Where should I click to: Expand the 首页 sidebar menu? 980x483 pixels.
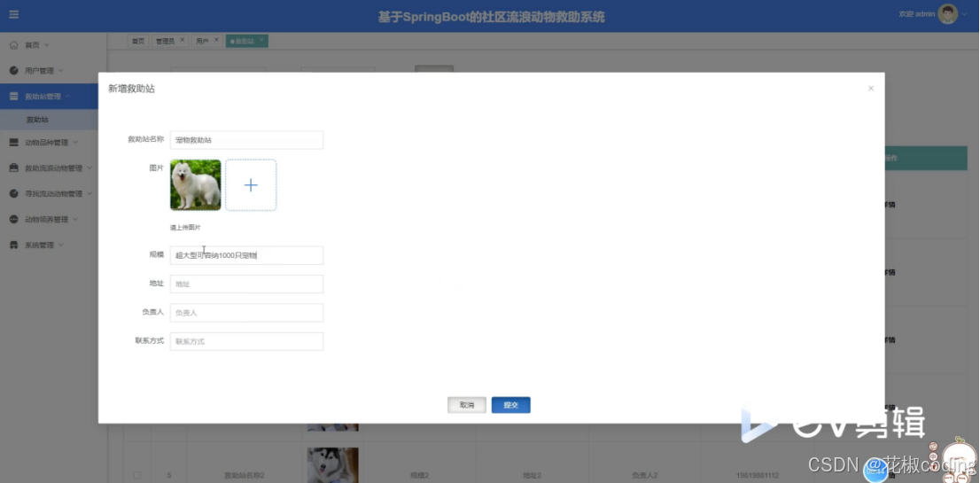[47, 45]
